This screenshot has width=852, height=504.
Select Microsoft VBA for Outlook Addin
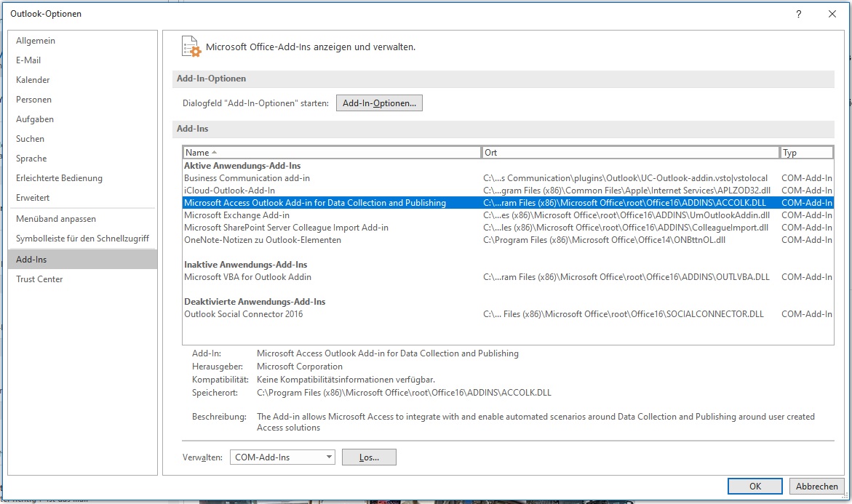click(x=508, y=277)
